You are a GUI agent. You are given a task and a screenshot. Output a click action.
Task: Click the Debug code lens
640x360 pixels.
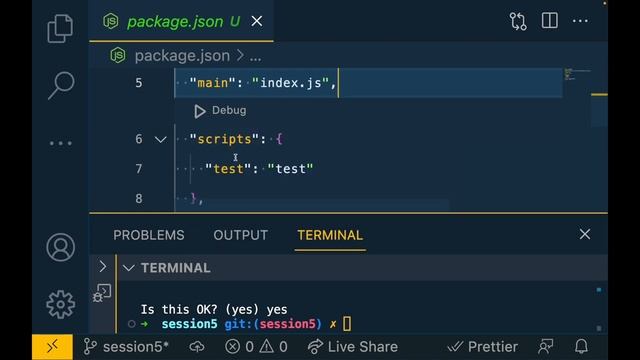(x=220, y=111)
